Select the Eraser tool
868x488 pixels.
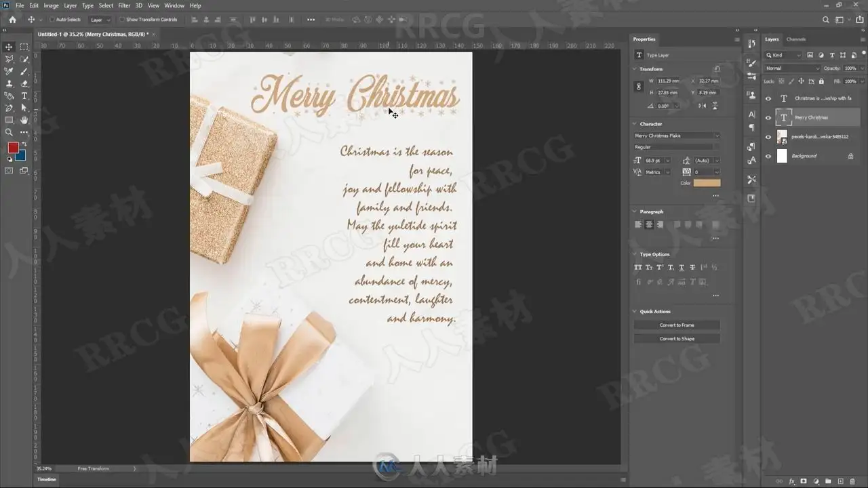pyautogui.click(x=24, y=83)
